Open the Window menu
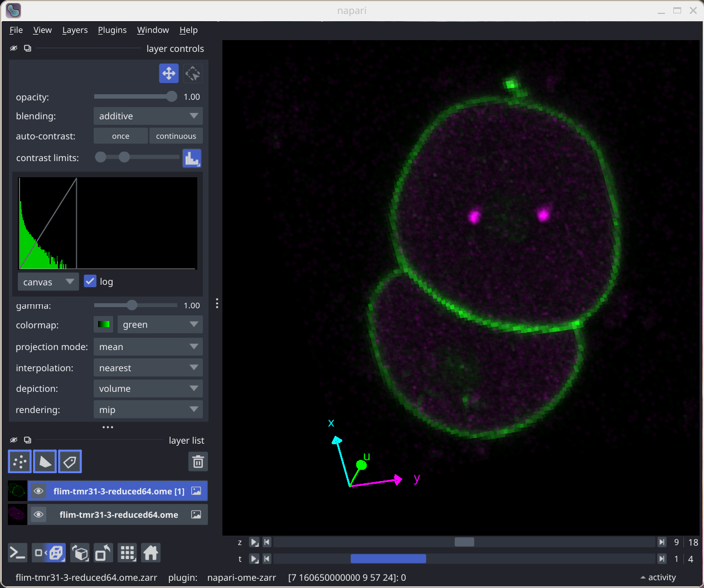The width and height of the screenshot is (704, 588). 153,30
